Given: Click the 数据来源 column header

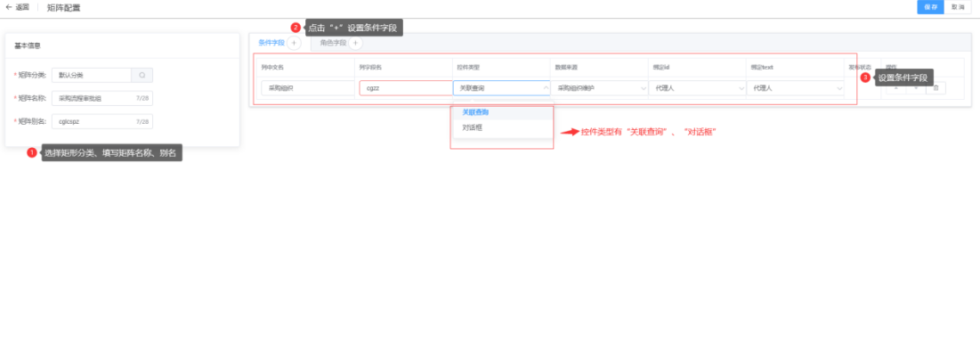Looking at the screenshot, I should click(x=565, y=67).
